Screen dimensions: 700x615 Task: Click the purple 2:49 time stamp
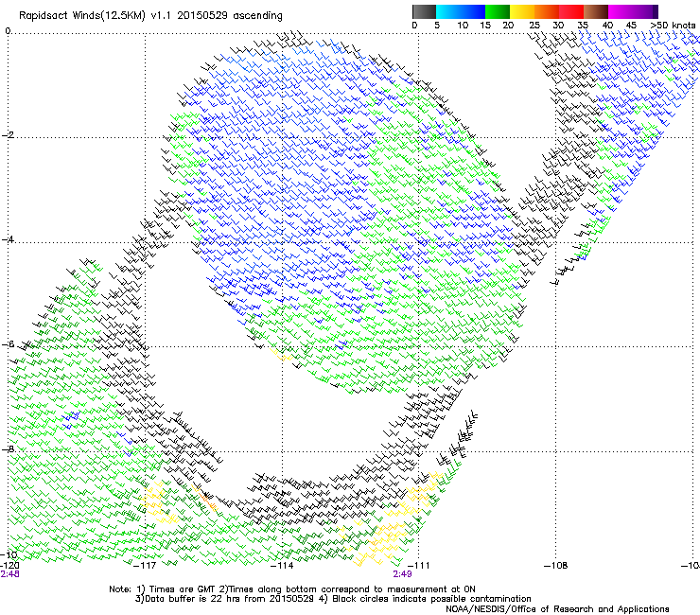click(x=402, y=574)
